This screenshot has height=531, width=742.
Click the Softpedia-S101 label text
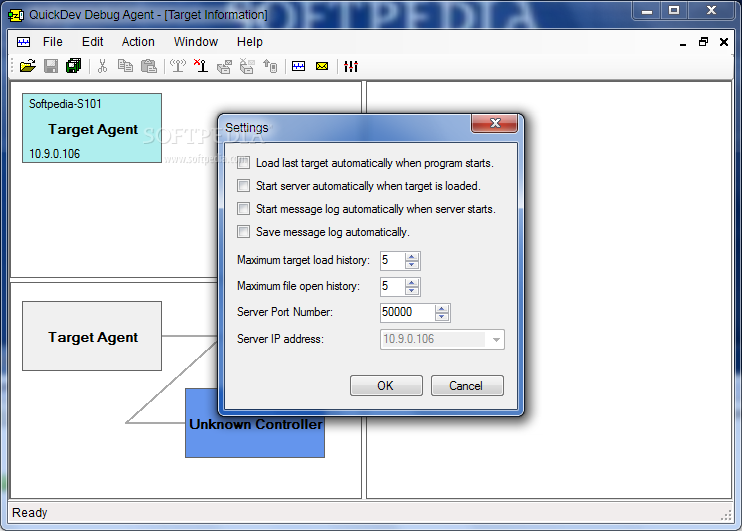point(65,104)
